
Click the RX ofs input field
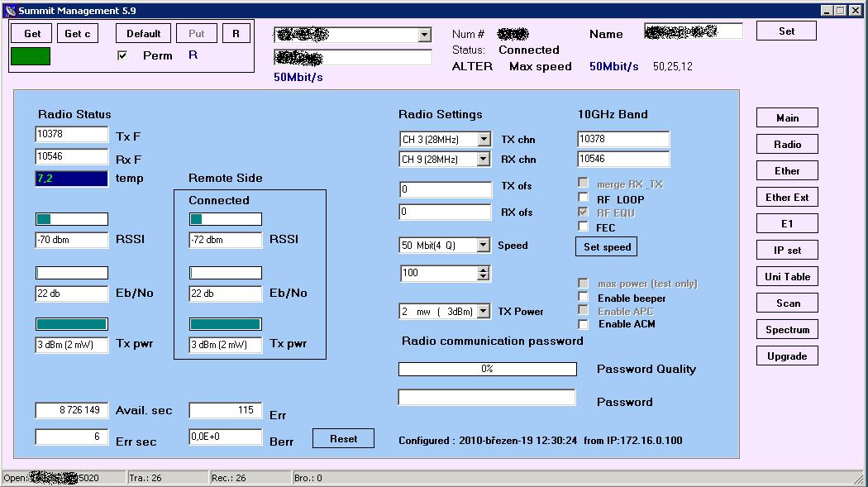coord(445,212)
